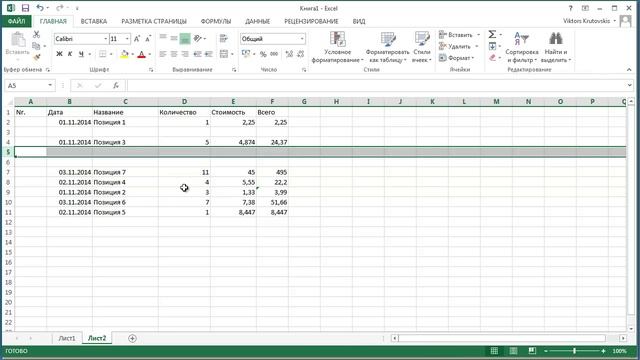Click the red font color A icon

141,54
